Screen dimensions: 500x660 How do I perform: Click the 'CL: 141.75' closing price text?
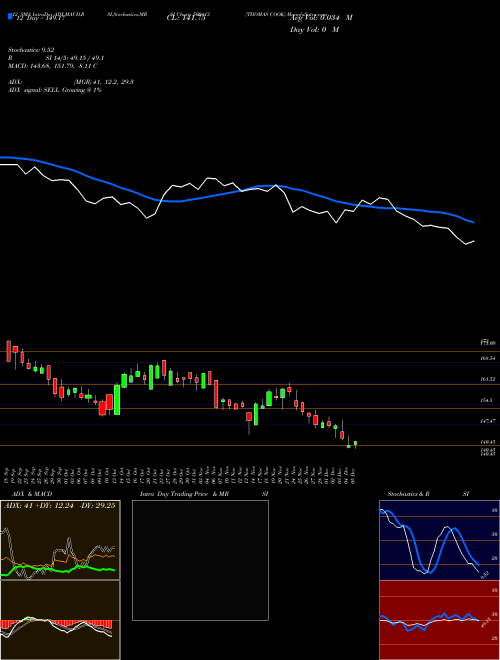186,18
